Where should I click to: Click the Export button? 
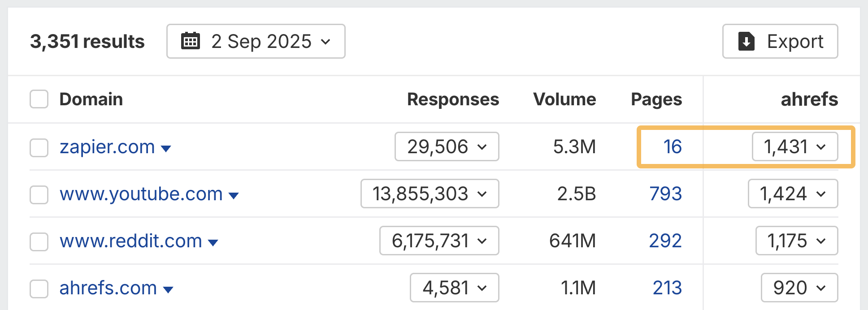coord(780,41)
